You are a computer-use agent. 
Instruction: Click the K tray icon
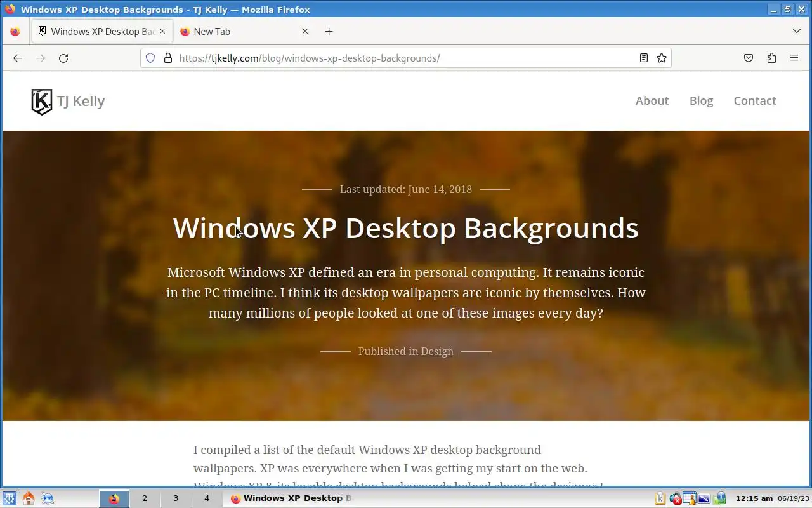pos(660,498)
